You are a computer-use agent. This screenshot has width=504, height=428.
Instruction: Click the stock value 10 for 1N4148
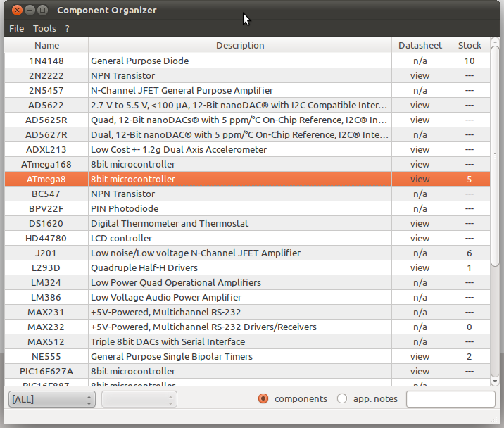coord(470,61)
